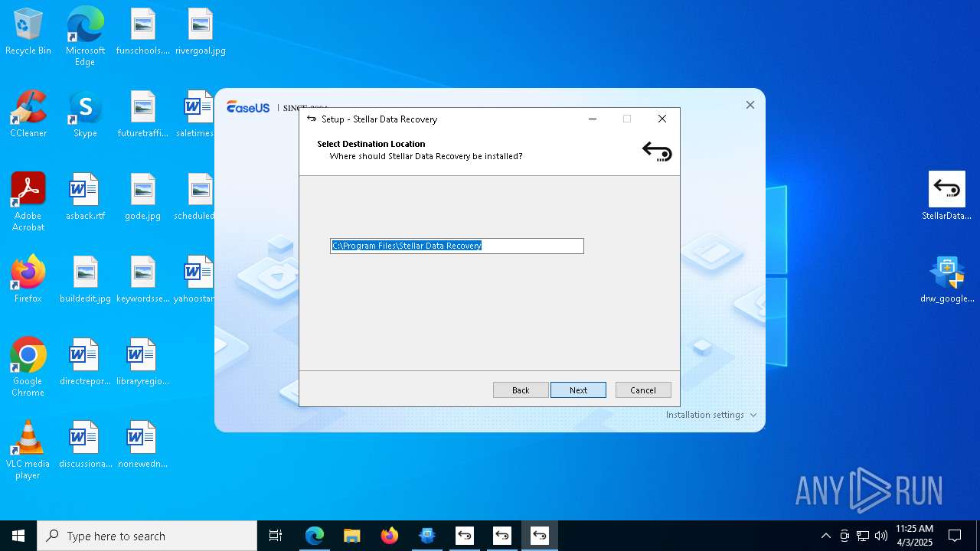Open Google Chrome desktop shortcut
Screen dimensions: 980x551
(28, 367)
